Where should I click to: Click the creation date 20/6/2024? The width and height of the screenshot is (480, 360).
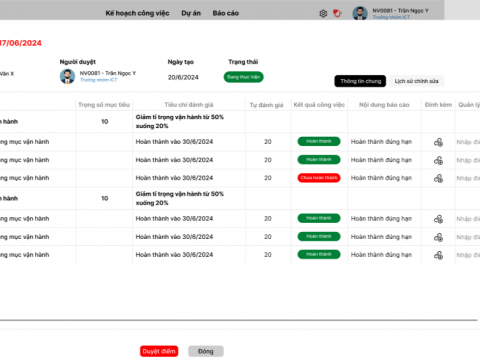coord(183,77)
